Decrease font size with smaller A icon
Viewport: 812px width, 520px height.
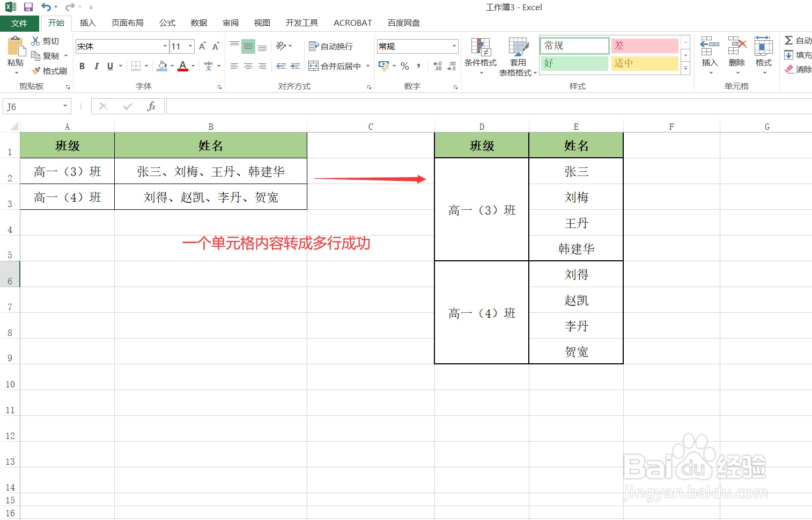click(x=216, y=46)
